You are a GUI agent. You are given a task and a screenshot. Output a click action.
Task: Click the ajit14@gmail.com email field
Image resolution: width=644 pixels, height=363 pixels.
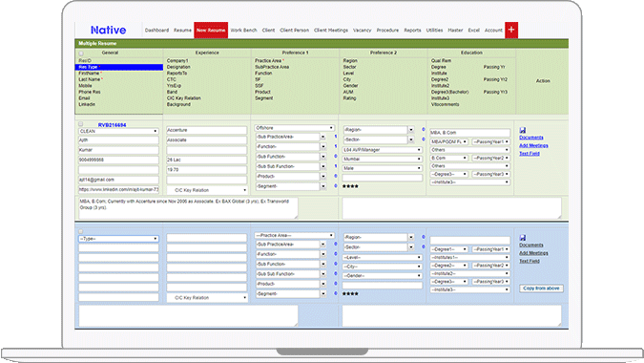(118, 180)
